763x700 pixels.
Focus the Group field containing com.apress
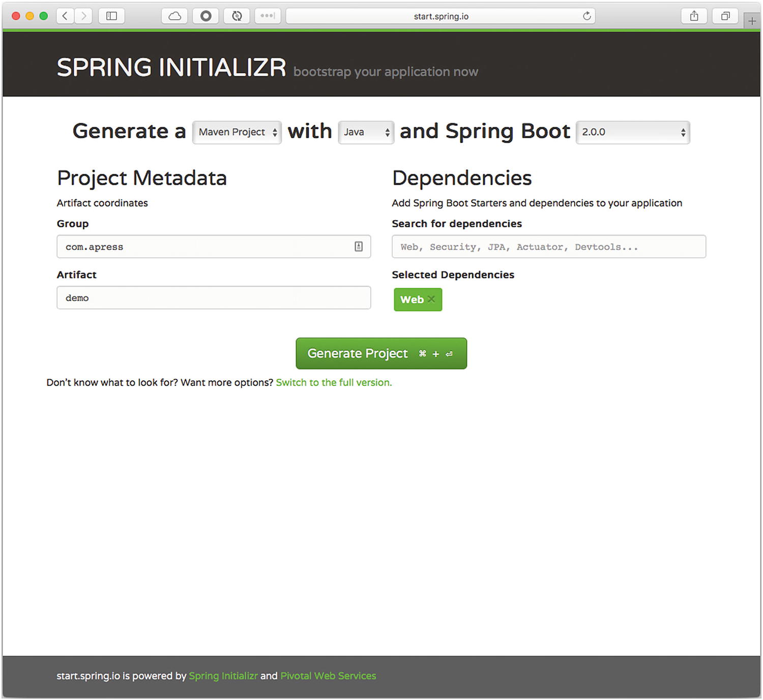(214, 247)
